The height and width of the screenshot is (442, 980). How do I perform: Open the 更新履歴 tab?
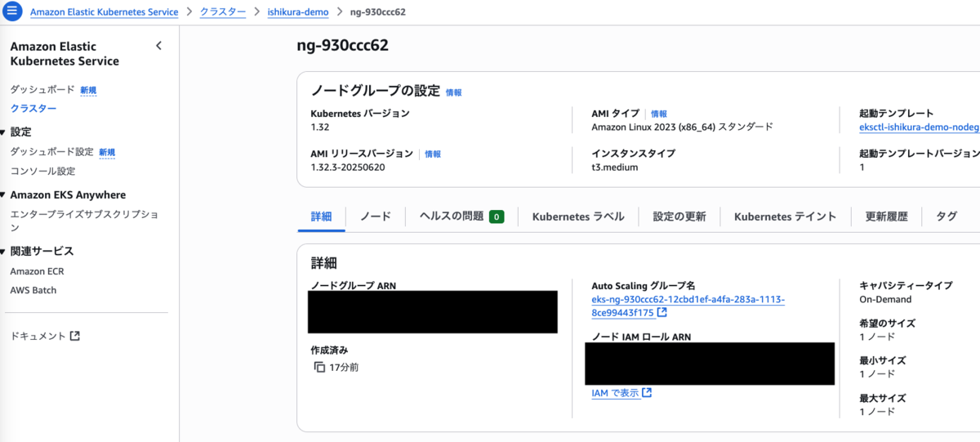coord(886,217)
